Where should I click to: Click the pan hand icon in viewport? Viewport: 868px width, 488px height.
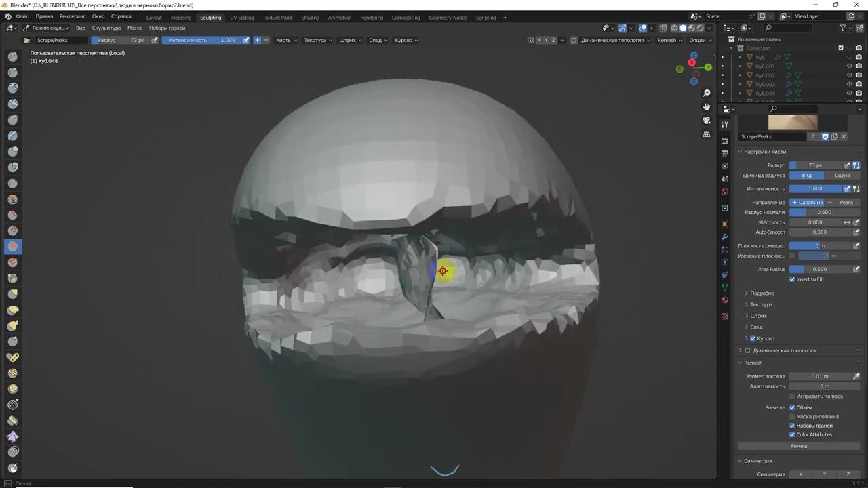[707, 106]
